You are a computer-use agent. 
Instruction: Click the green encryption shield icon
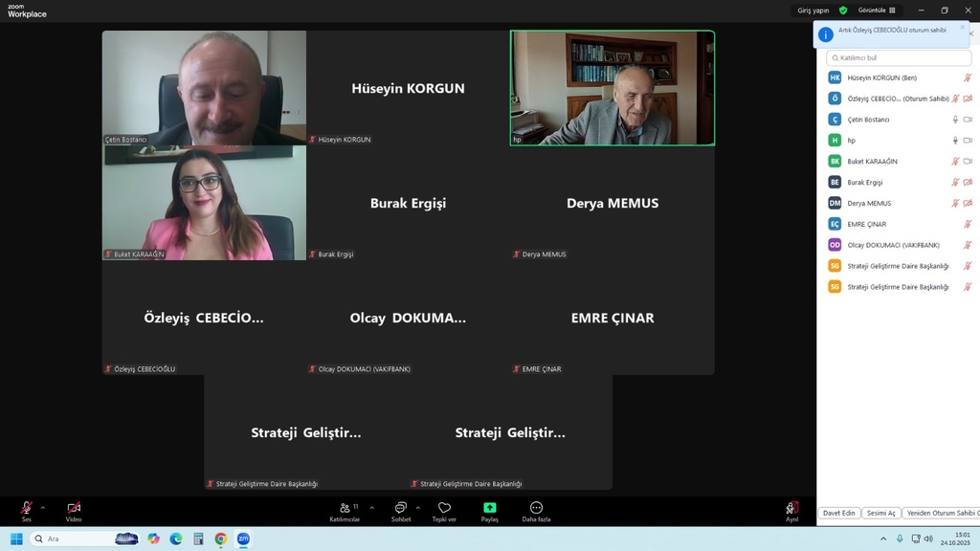coord(843,11)
